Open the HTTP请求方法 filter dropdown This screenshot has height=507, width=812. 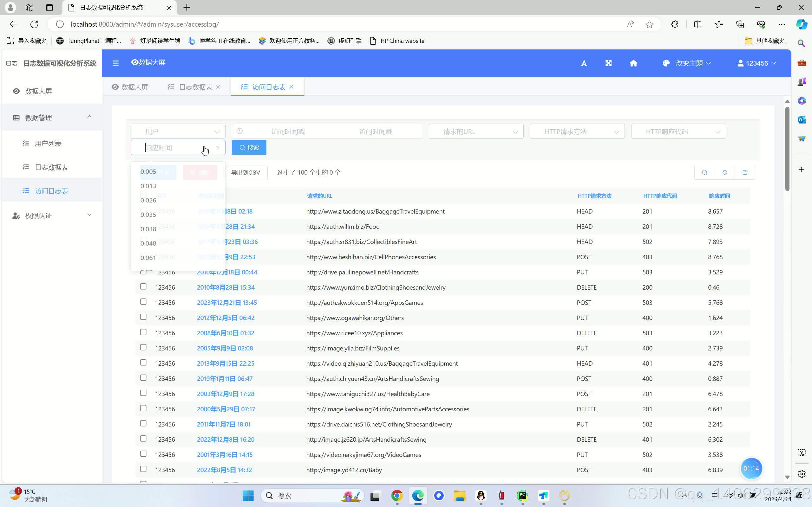[x=577, y=132]
